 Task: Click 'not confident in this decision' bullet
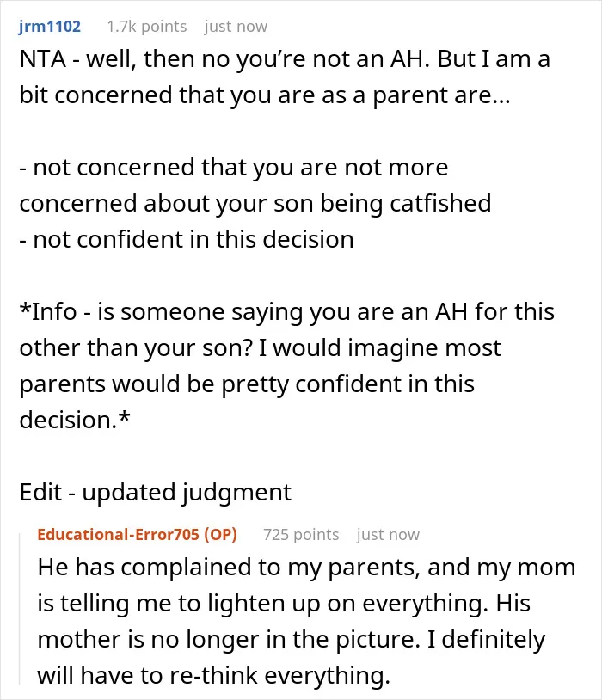[187, 239]
